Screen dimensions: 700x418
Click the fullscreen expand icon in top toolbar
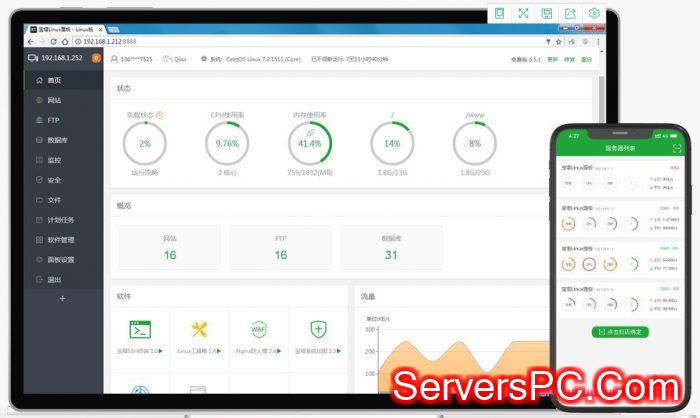tap(522, 13)
